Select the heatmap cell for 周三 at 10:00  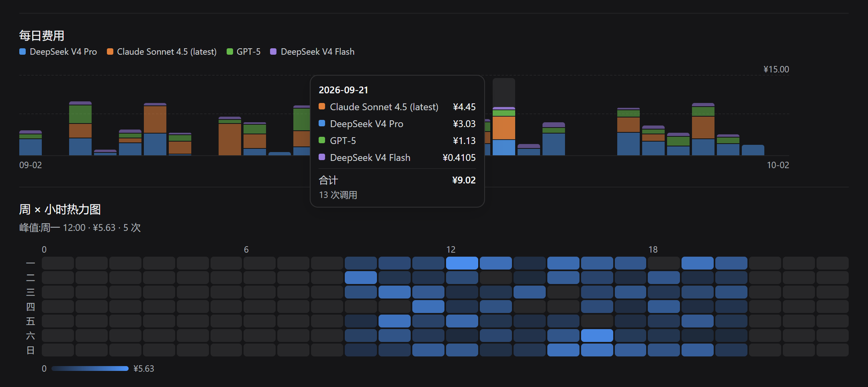(395, 292)
